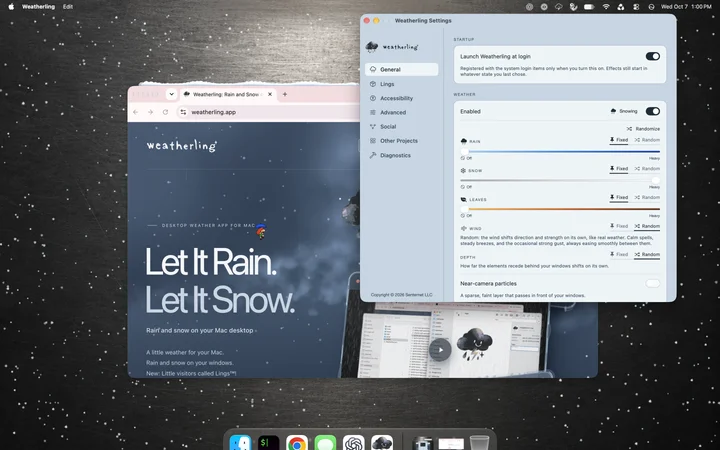The image size is (720, 450).
Task: Click the leaf icon beside LEAVES
Action: pyautogui.click(x=463, y=199)
